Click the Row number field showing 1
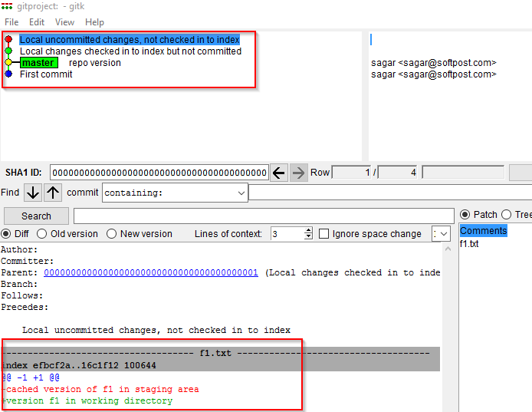Viewport: 532px width, 412px height. 352,172
